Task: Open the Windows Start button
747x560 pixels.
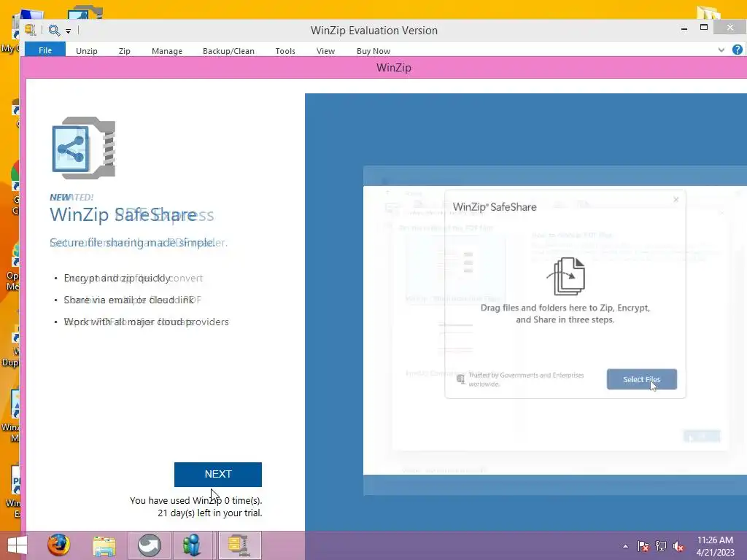Action: pos(18,545)
